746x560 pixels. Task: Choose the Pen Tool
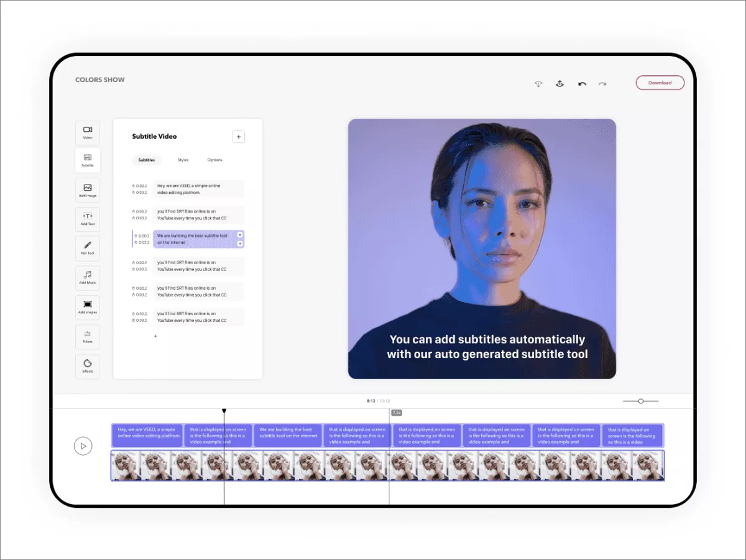pos(88,248)
